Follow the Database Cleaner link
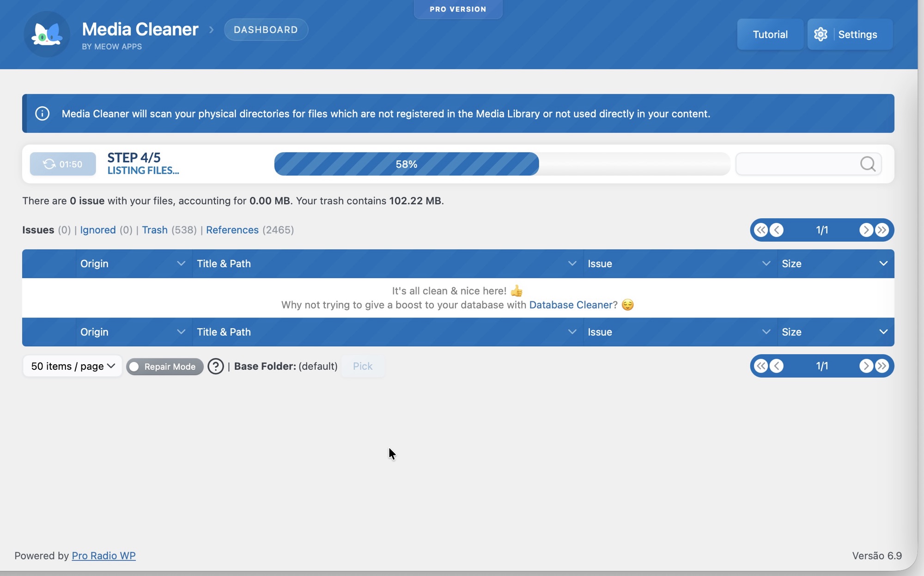Image resolution: width=924 pixels, height=576 pixels. coord(571,305)
